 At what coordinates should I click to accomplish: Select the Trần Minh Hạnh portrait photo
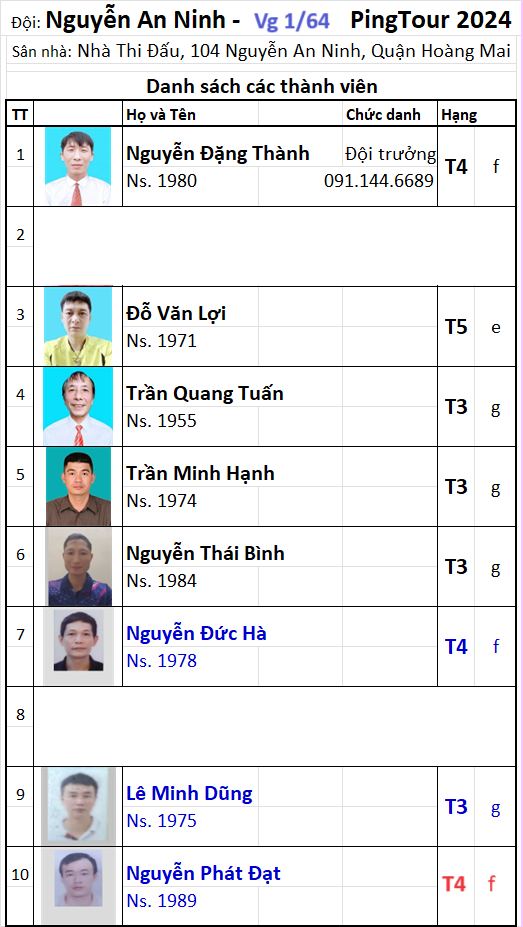(x=79, y=487)
